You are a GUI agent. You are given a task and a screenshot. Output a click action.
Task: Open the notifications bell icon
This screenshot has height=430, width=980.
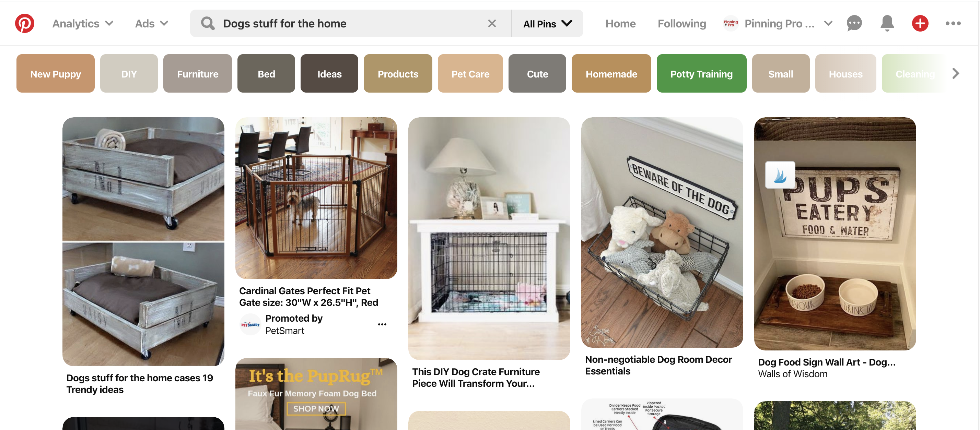(x=887, y=23)
